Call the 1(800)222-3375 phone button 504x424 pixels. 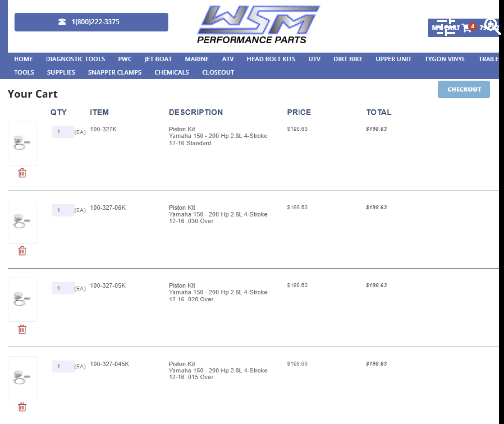pos(91,22)
